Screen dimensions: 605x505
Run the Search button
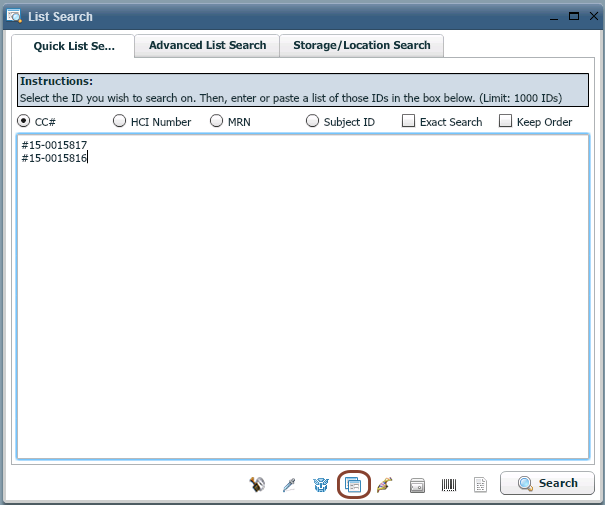pos(547,483)
